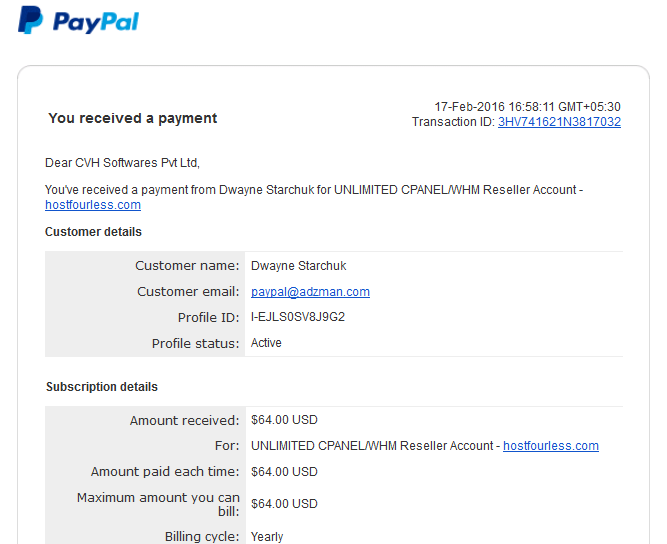667x544 pixels.
Task: Open hostfourless.com link in payment message
Action: tap(93, 205)
